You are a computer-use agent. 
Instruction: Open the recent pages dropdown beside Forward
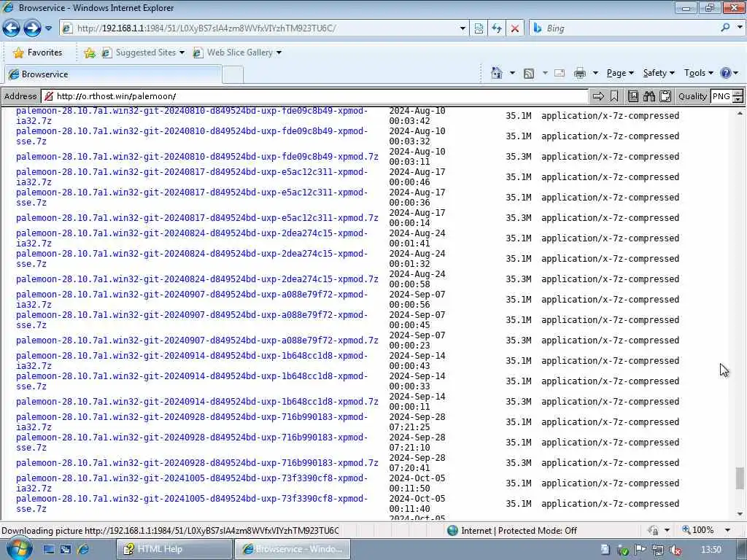49,28
